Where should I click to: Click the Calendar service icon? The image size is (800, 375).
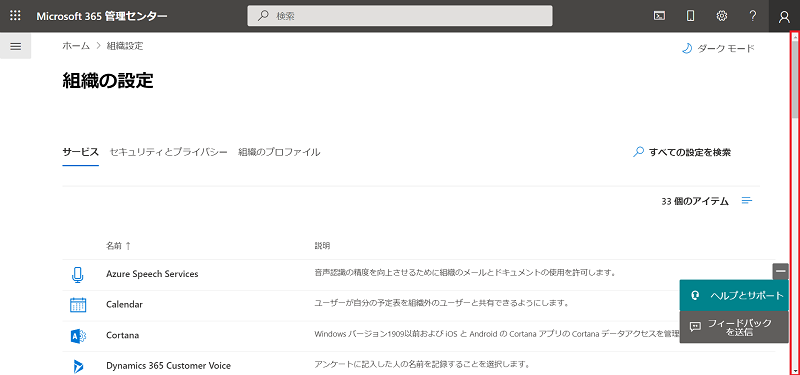pyautogui.click(x=78, y=305)
